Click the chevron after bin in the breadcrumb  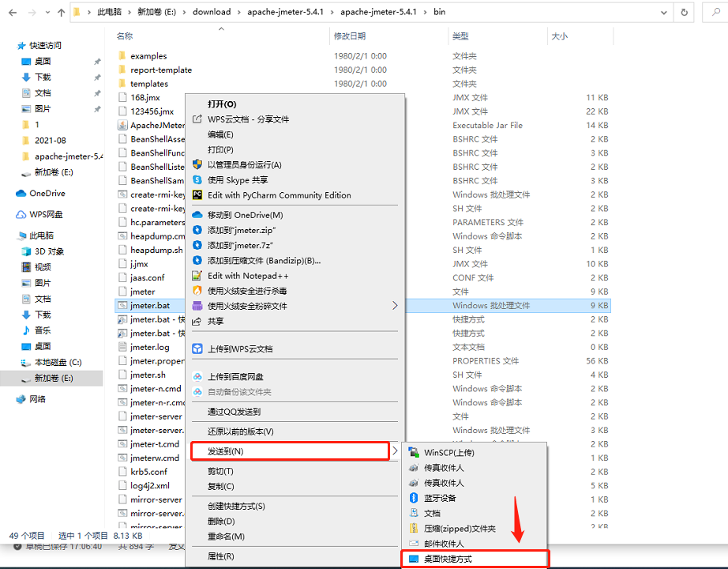point(451,13)
